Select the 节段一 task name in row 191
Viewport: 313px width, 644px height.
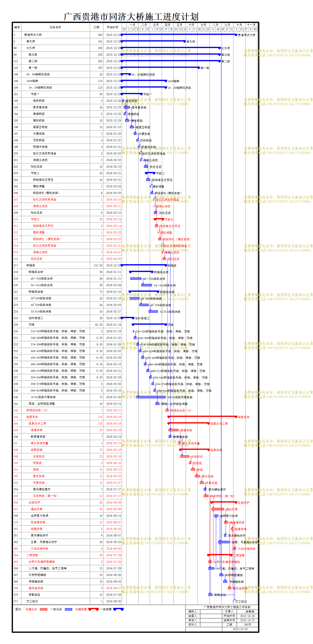[35, 94]
